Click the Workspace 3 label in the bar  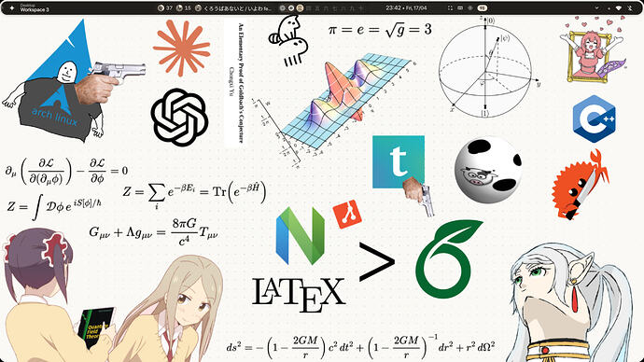[x=35, y=9]
